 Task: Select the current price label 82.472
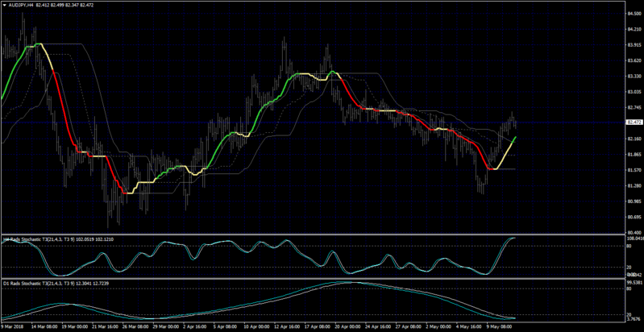[x=634, y=122]
